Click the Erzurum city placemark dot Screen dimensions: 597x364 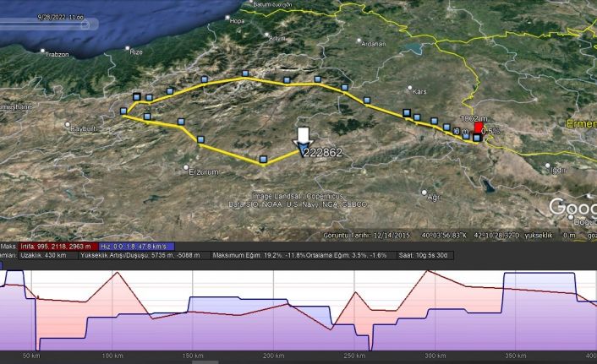[188, 167]
